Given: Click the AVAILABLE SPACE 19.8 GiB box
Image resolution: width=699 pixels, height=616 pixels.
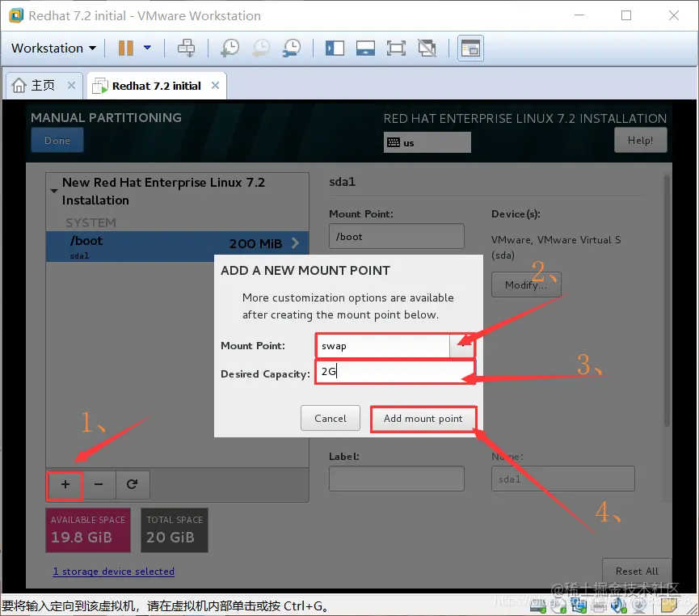Looking at the screenshot, I should 88,530.
